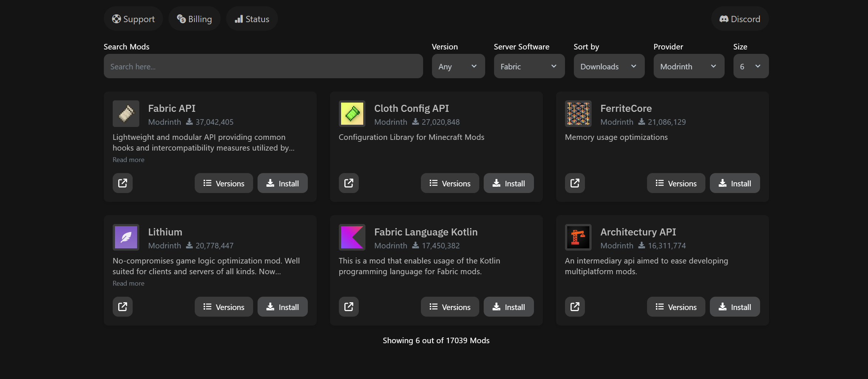868x379 pixels.
Task: Install the Cloth Config API mod
Action: coord(509,183)
